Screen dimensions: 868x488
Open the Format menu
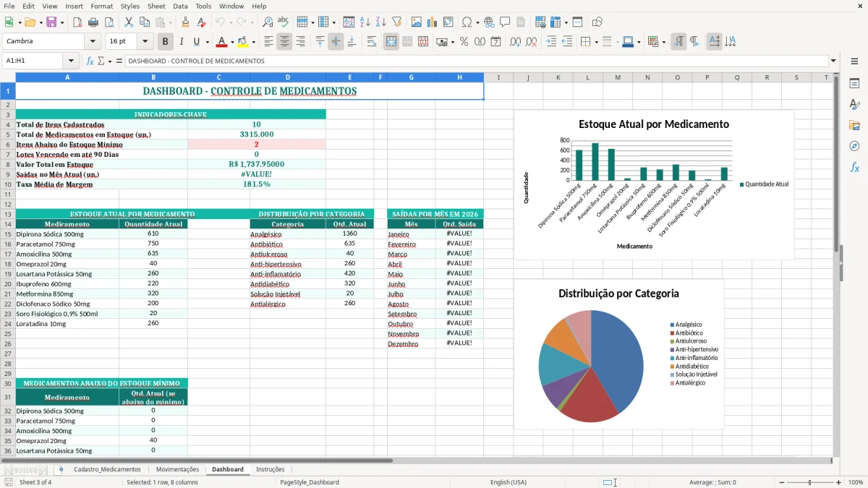point(101,6)
